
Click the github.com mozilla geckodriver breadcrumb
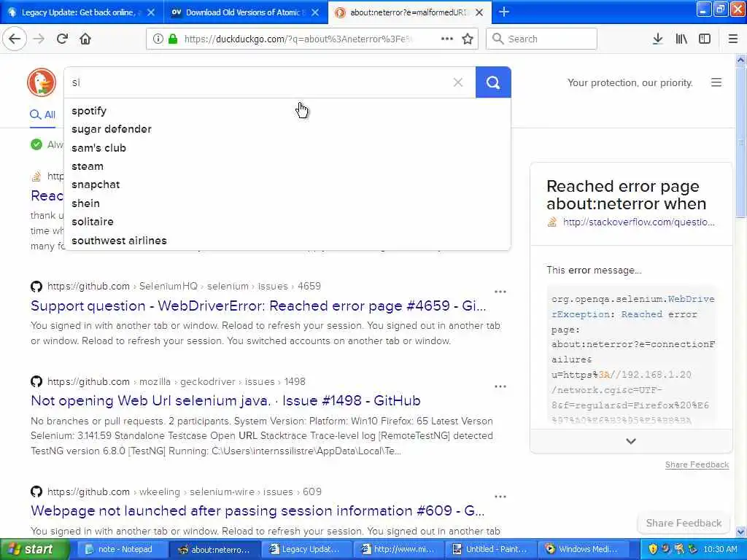(177, 381)
